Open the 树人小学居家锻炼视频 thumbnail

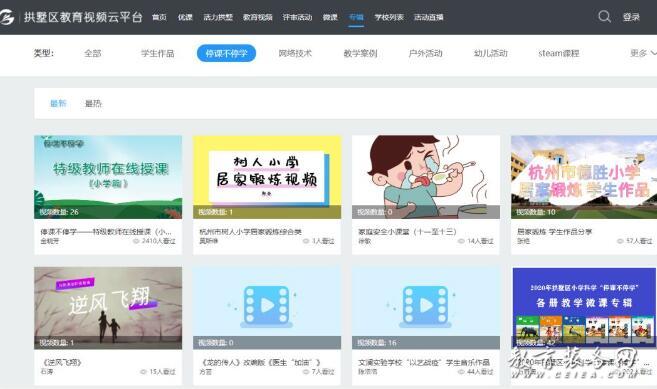point(267,177)
